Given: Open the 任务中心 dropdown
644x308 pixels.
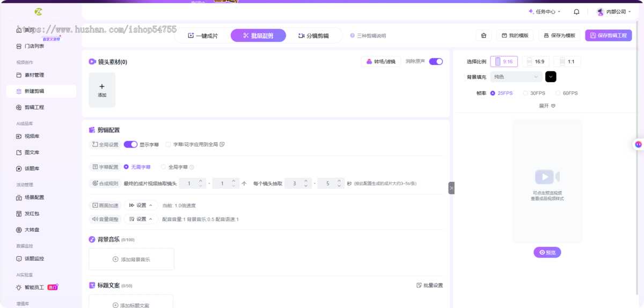Looking at the screenshot, I should (x=544, y=12).
